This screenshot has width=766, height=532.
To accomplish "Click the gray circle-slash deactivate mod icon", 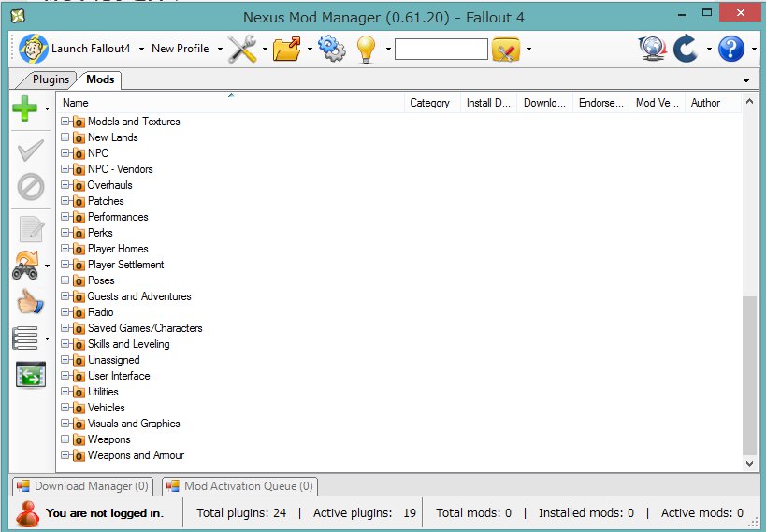I will click(31, 187).
